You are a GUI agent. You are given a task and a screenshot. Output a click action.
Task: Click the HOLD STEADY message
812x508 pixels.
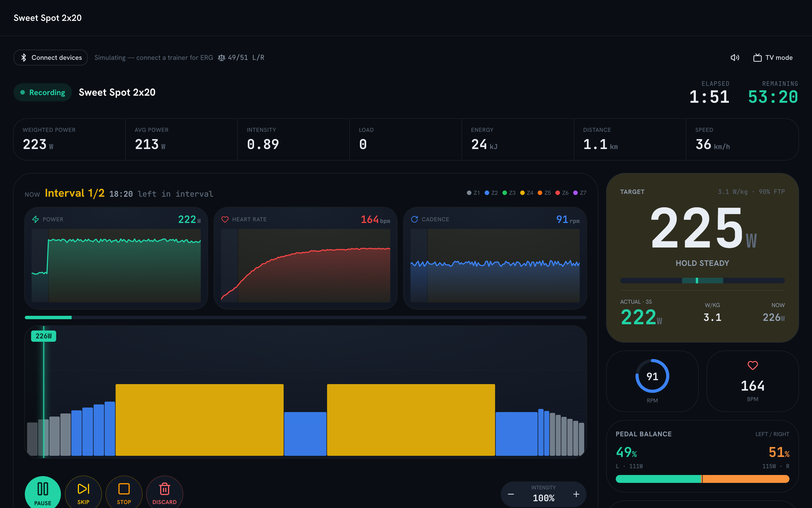point(702,263)
